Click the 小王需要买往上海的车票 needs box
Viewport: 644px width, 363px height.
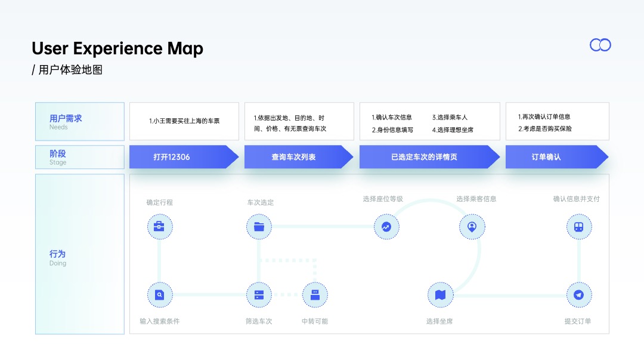184,121
